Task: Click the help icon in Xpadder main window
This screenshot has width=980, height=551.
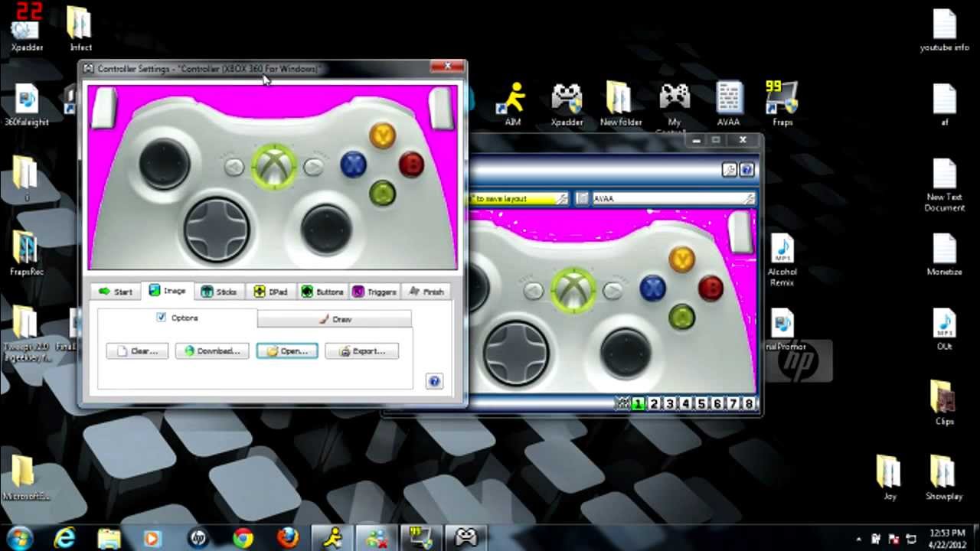Action: point(747,170)
